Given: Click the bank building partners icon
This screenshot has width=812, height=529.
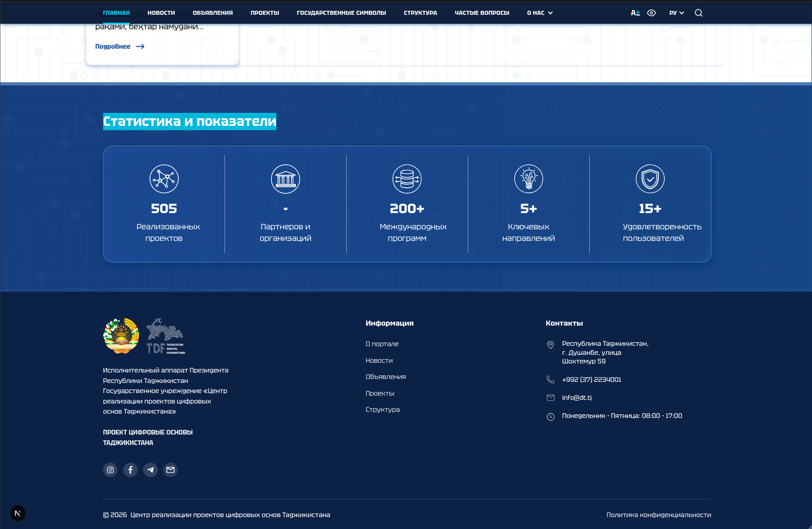Looking at the screenshot, I should click(285, 179).
